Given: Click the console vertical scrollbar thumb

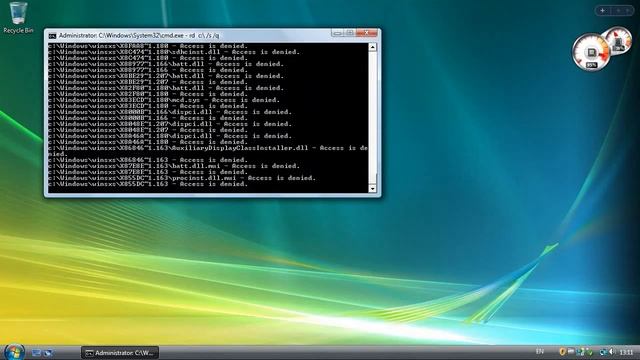Looking at the screenshot, I should click(372, 179).
